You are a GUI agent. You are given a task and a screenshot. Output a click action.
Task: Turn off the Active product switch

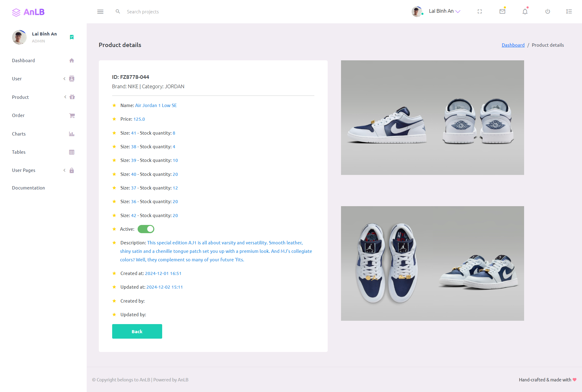click(x=146, y=229)
